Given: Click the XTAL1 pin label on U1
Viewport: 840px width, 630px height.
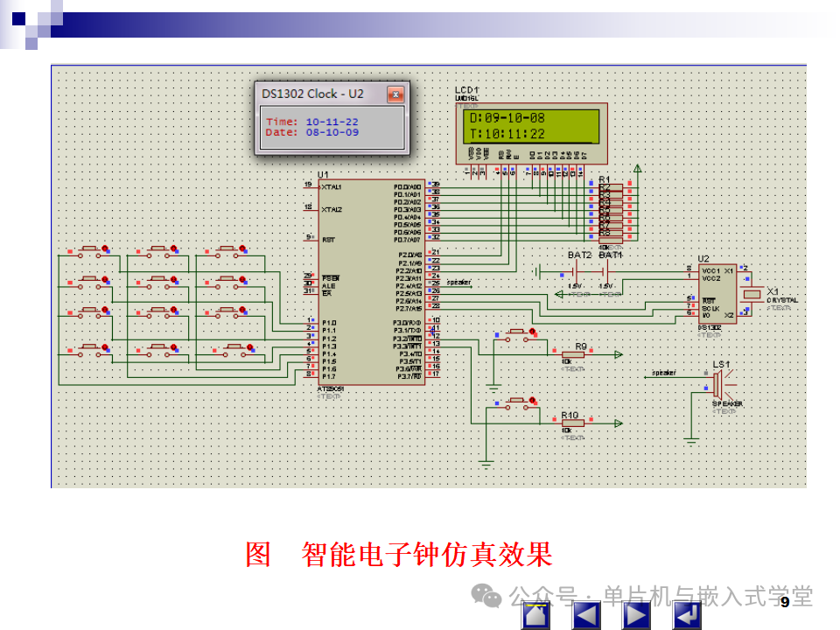Looking at the screenshot, I should (331, 187).
